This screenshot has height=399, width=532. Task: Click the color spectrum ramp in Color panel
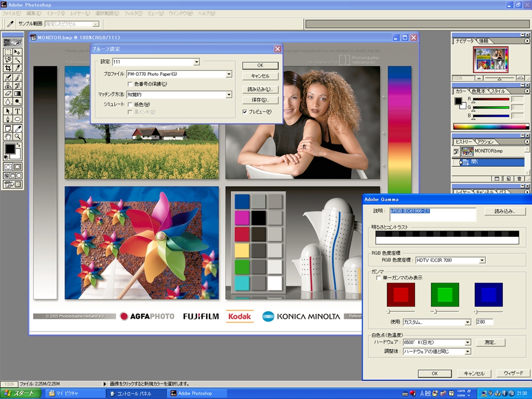pyautogui.click(x=491, y=127)
